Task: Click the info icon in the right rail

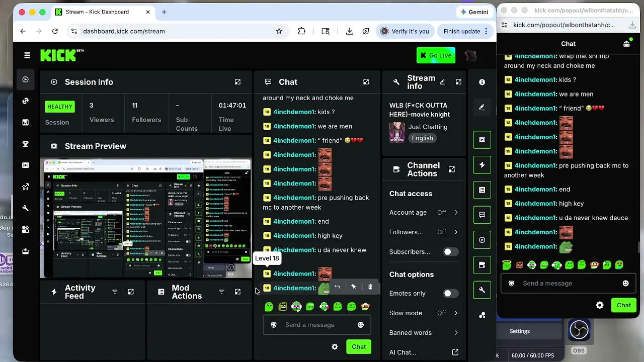Action: [482, 82]
